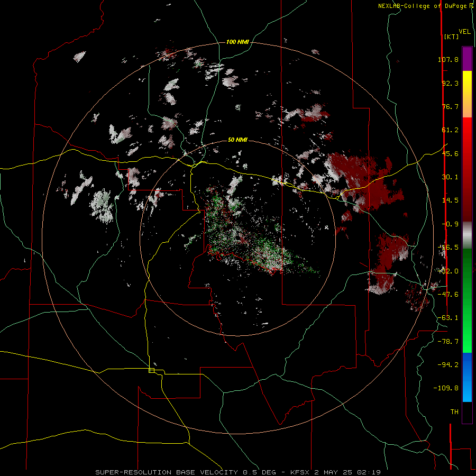
Task: Click the "100 NMI" range ring label
Action: pos(237,42)
